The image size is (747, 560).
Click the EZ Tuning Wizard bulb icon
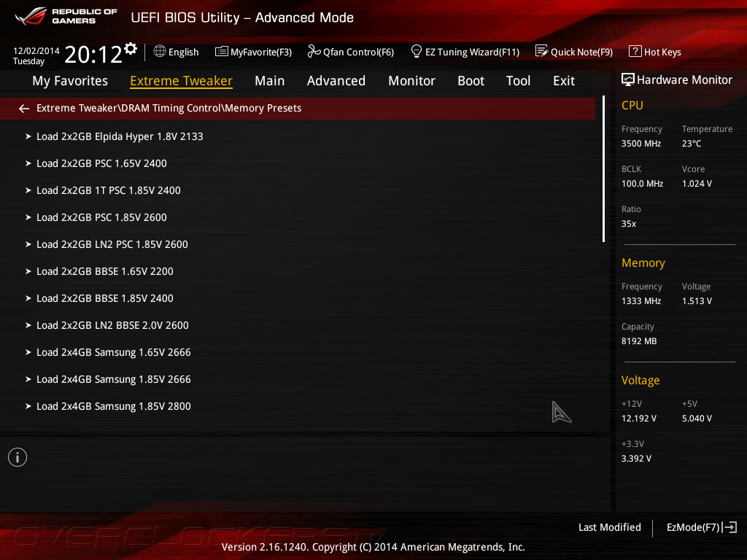pos(416,51)
